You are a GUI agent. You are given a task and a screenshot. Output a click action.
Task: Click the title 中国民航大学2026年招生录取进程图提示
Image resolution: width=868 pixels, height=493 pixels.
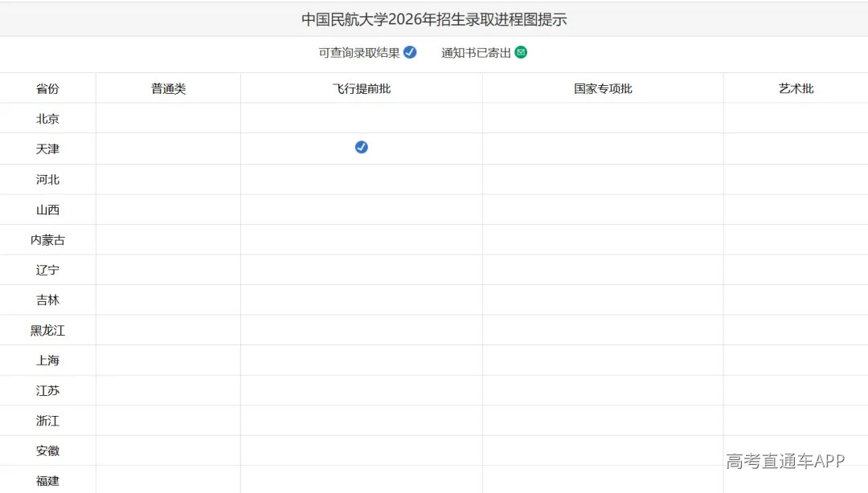(434, 19)
